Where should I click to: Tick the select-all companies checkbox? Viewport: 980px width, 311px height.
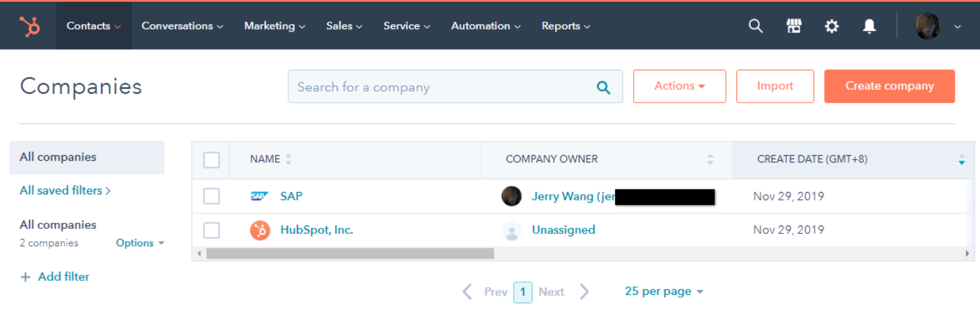pos(211,160)
